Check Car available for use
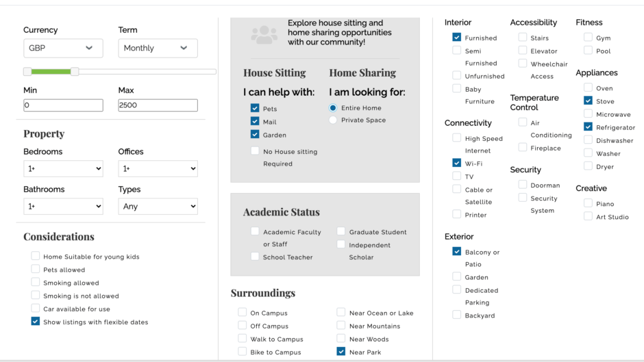 (36, 308)
